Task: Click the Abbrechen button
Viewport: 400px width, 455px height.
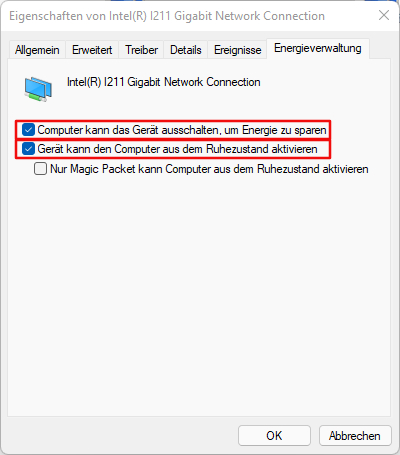Action: tap(355, 435)
